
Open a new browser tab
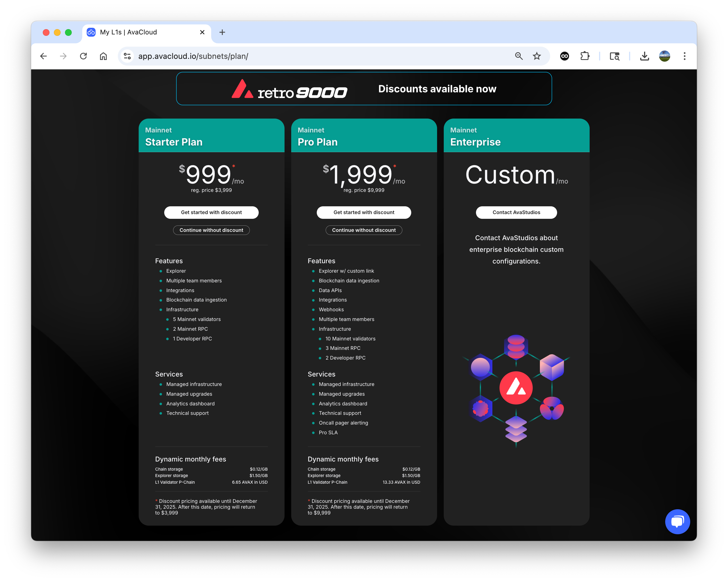click(x=222, y=32)
